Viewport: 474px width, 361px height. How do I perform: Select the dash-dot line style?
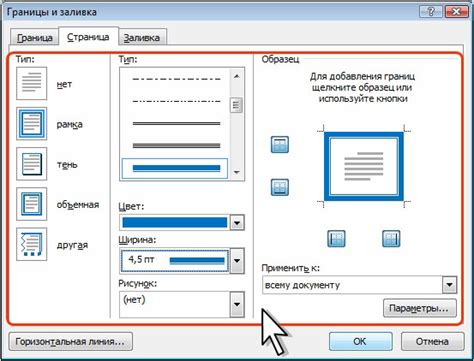coord(176,79)
